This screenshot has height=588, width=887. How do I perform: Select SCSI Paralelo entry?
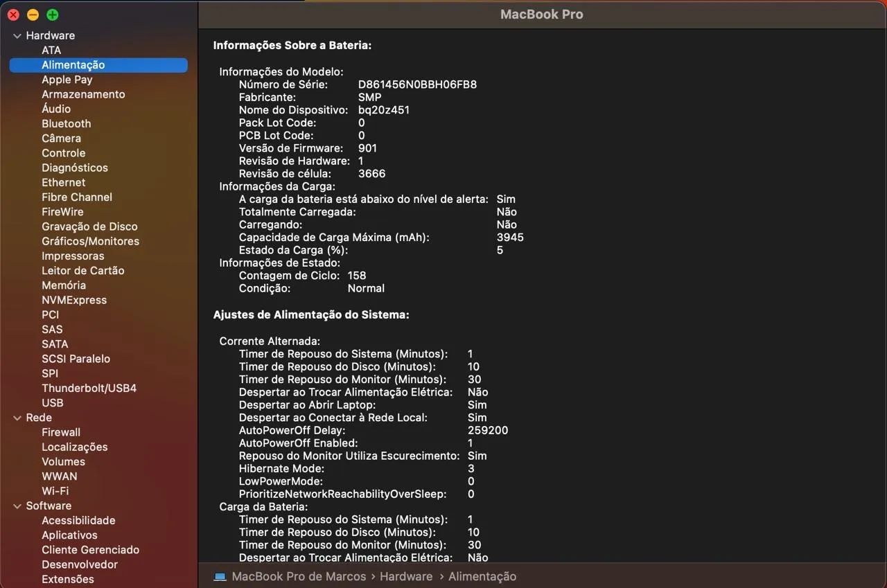point(76,359)
